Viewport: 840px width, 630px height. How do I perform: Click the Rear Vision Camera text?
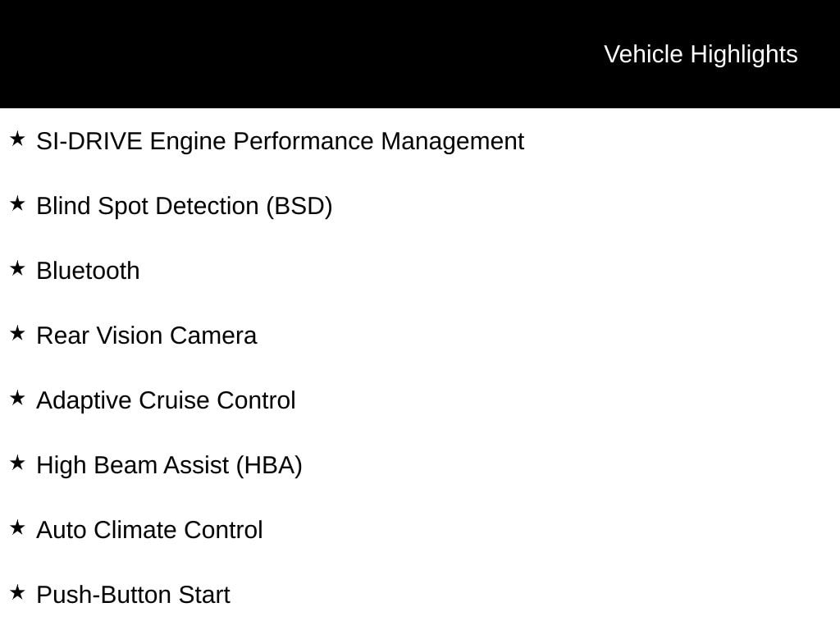pos(146,336)
